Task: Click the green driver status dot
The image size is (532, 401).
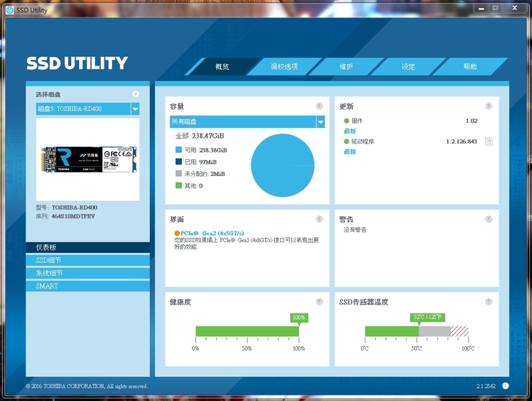Action: coord(346,141)
